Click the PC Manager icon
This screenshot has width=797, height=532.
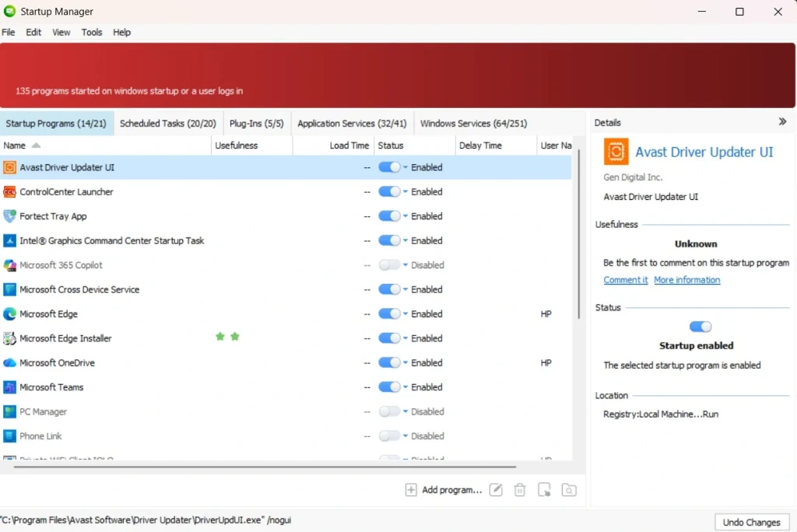[x=9, y=411]
